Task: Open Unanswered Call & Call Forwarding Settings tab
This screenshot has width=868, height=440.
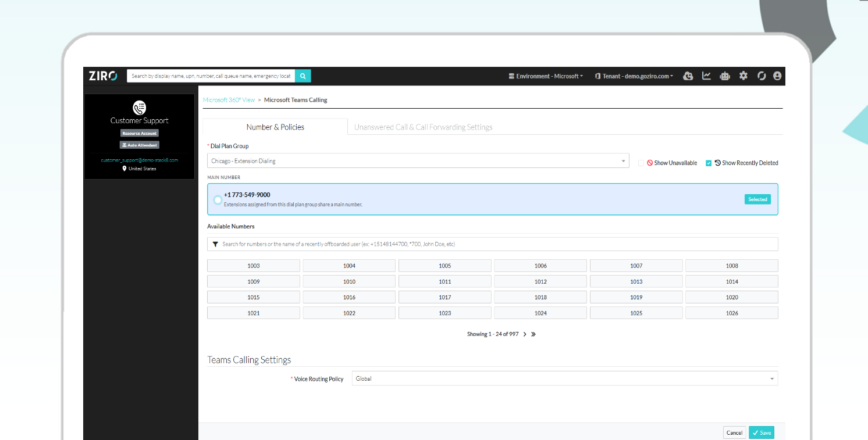Action: [424, 127]
